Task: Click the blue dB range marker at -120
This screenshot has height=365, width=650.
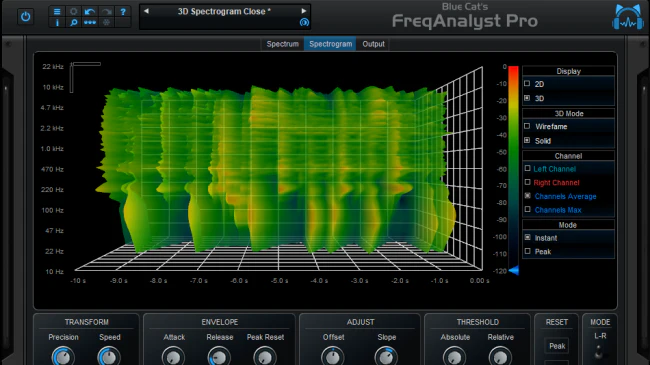Action: [514, 270]
